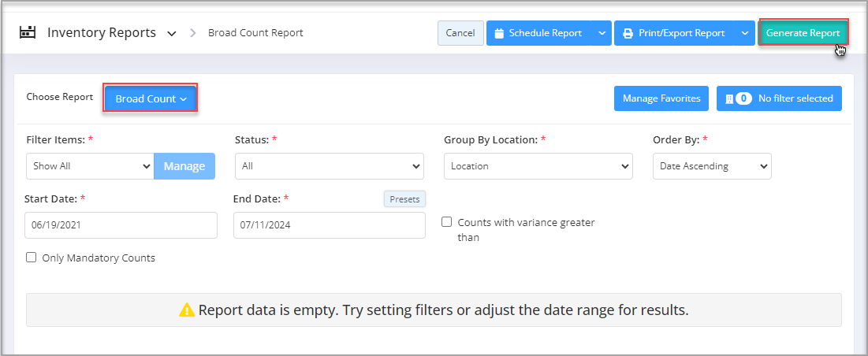Open the Broad Count report selector
Screen dimensions: 868x356
pos(151,99)
